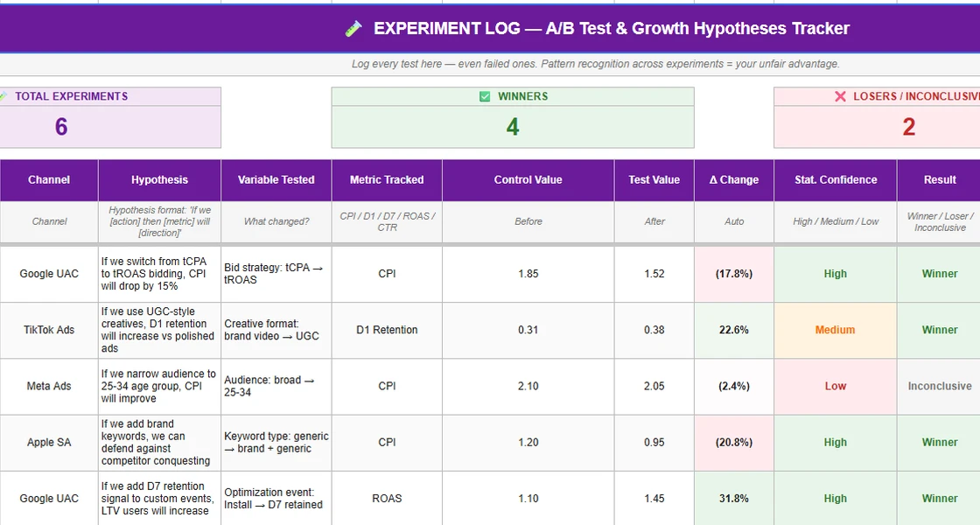The height and width of the screenshot is (525, 980).
Task: Click the test tube icon in the title banner
Action: tap(353, 29)
